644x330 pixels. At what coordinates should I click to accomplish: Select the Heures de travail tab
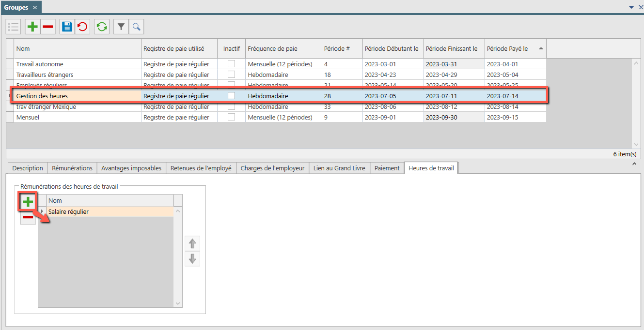(431, 168)
